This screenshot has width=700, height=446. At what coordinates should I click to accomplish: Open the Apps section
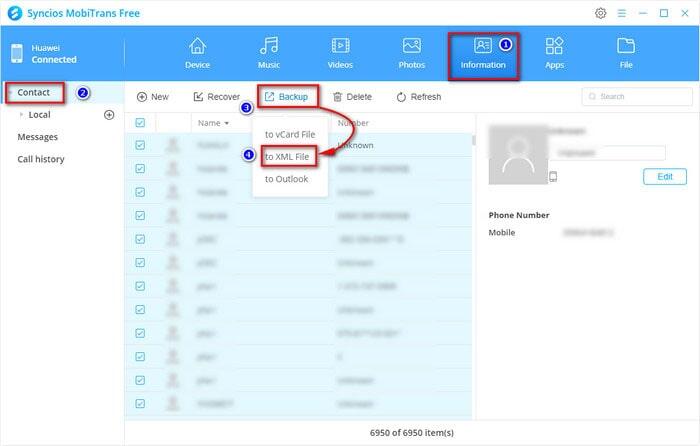pos(554,52)
